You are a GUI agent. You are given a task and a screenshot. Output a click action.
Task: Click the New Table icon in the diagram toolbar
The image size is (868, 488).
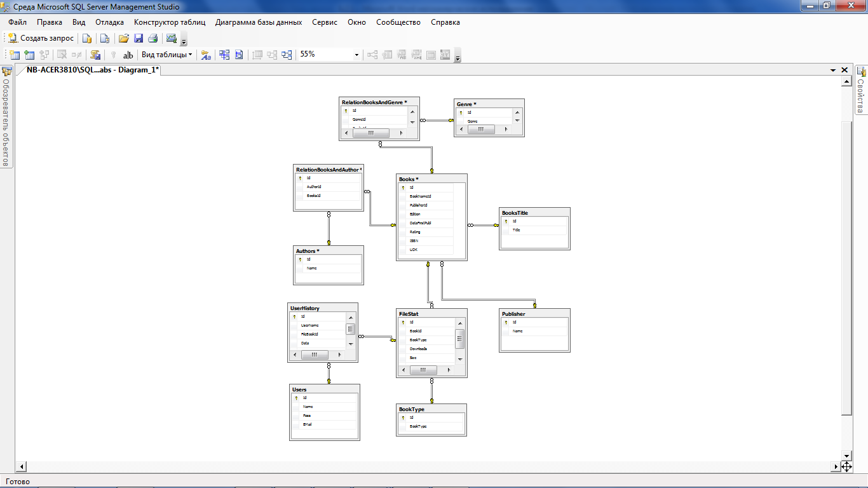coord(14,55)
